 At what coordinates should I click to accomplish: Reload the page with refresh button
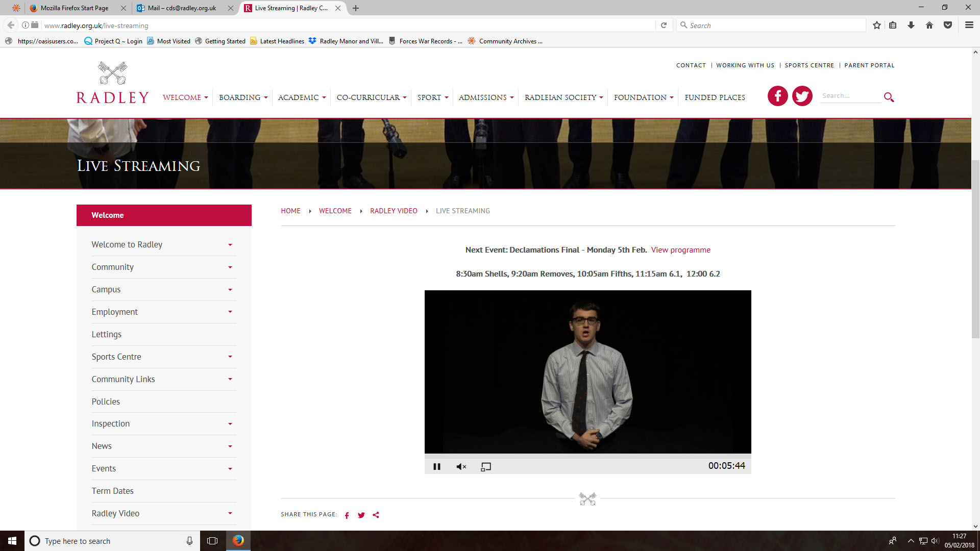pyautogui.click(x=664, y=25)
